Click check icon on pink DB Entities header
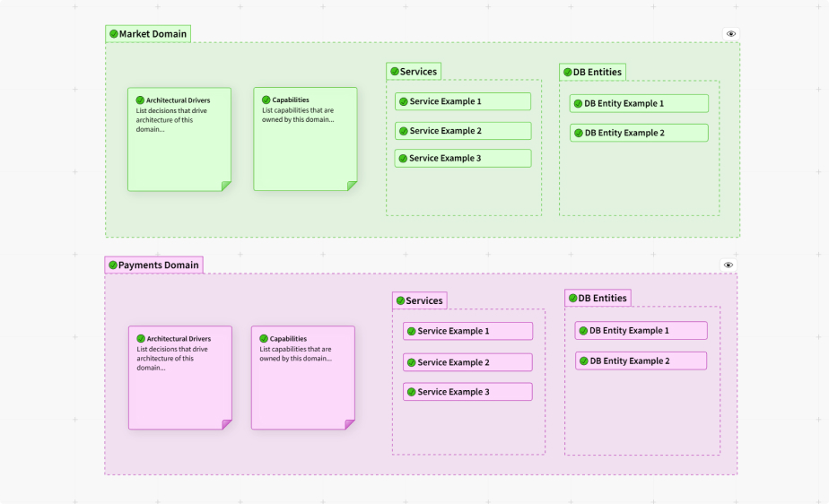Viewport: 829px width, 504px height. pyautogui.click(x=572, y=298)
